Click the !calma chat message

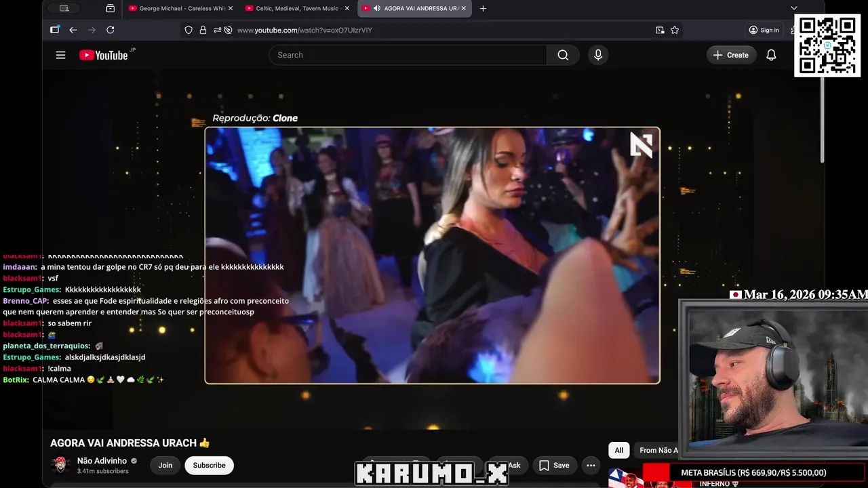59,368
